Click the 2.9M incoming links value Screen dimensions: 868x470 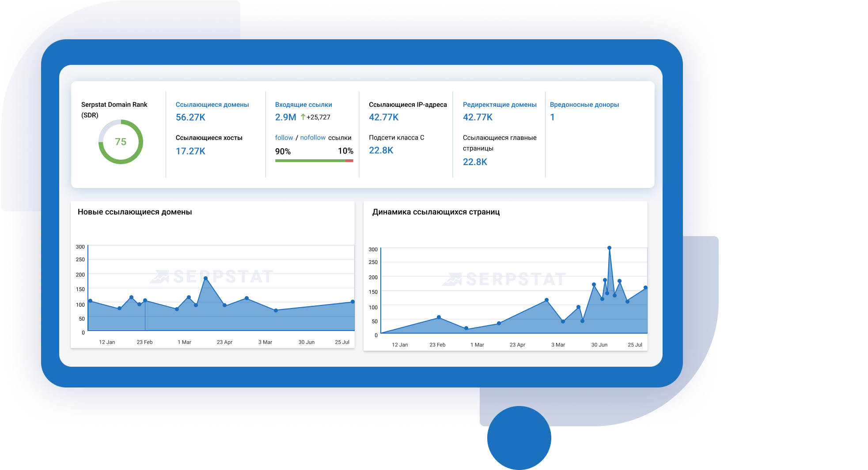[285, 117]
